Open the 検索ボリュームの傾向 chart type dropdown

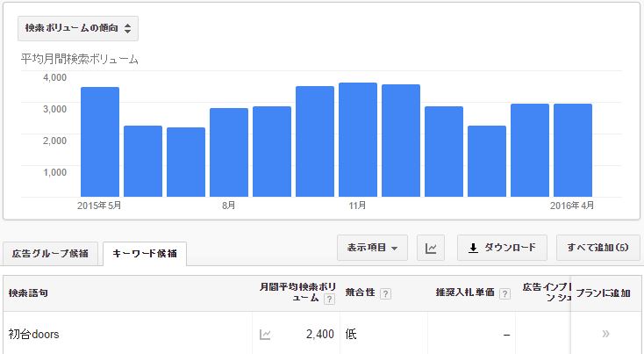coord(77,28)
